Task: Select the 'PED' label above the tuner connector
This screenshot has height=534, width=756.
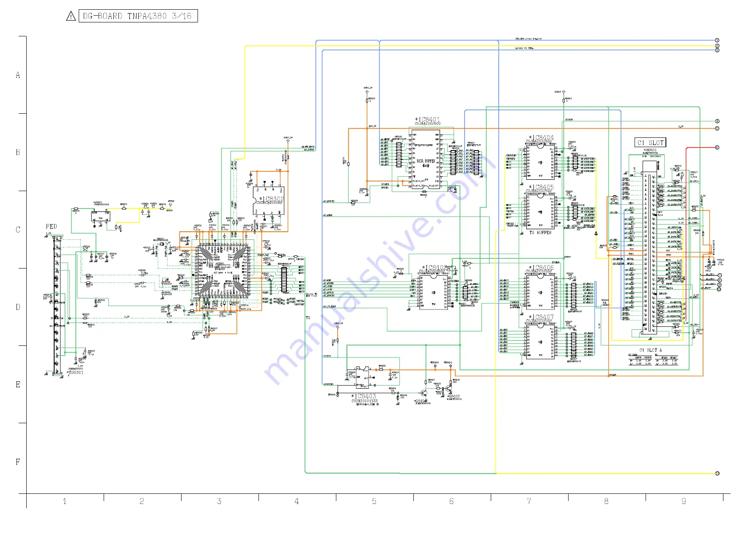Action: pyautogui.click(x=51, y=227)
